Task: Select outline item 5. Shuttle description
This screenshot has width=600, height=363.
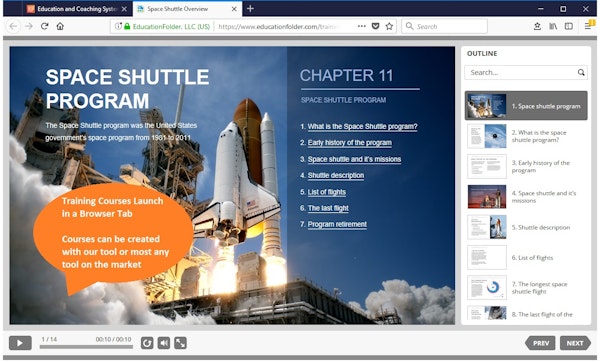Action: 526,227
